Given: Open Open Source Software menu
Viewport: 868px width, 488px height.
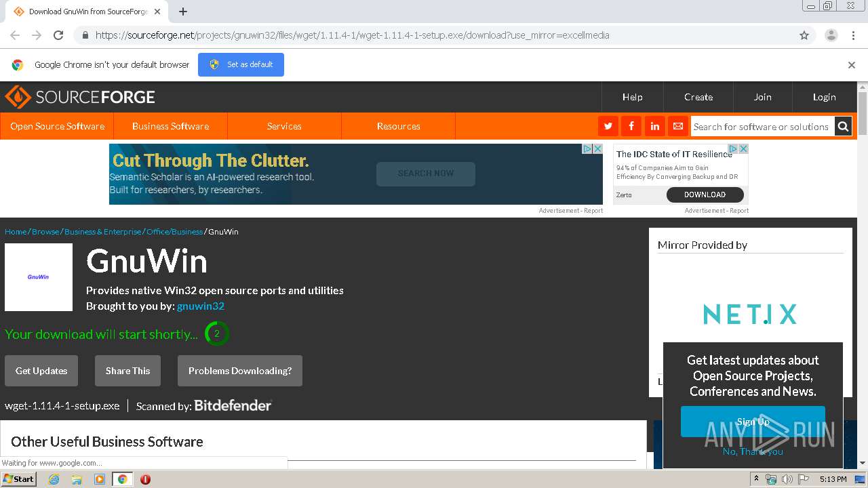Looking at the screenshot, I should click(57, 126).
